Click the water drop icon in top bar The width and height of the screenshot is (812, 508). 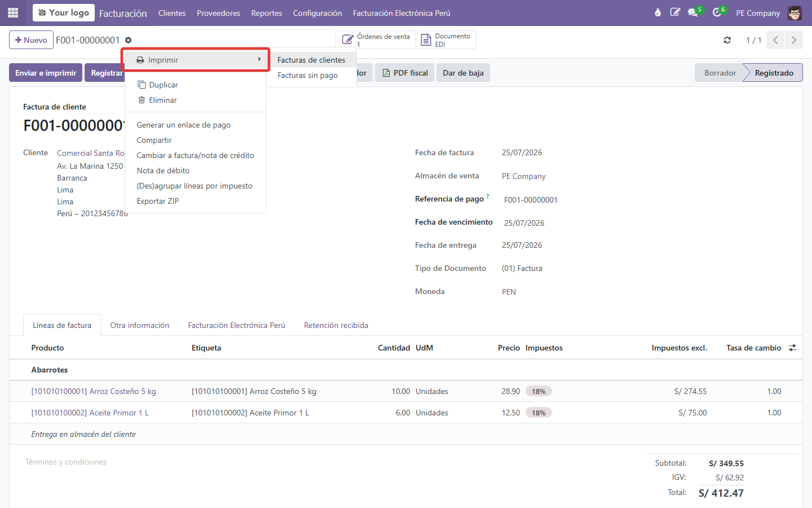(657, 12)
